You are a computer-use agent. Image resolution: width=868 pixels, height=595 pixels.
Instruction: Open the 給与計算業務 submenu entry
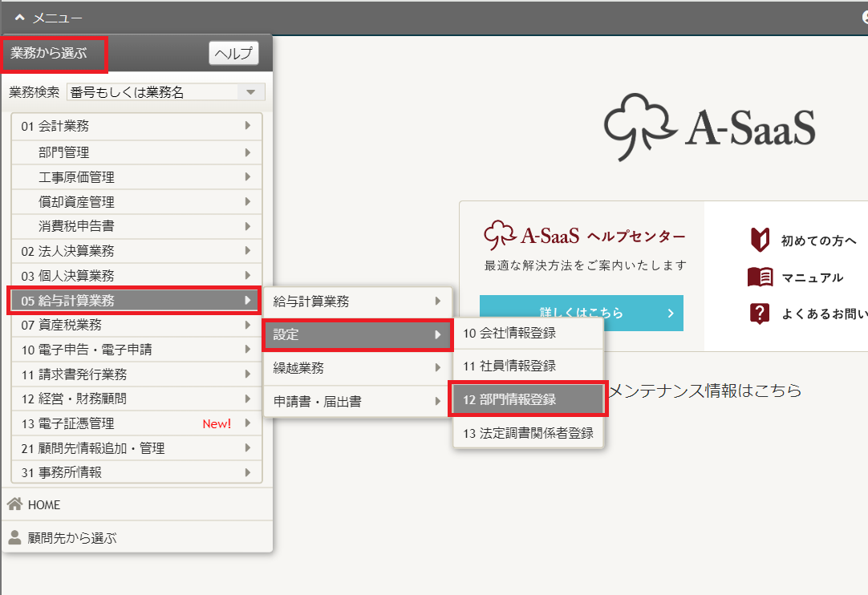(x=358, y=301)
